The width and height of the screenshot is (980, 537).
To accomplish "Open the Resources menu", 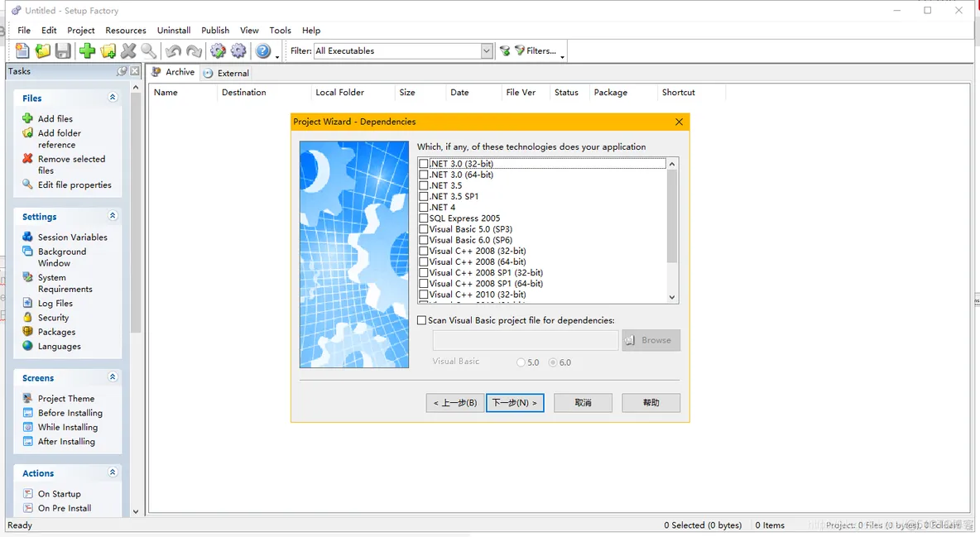I will coord(126,30).
